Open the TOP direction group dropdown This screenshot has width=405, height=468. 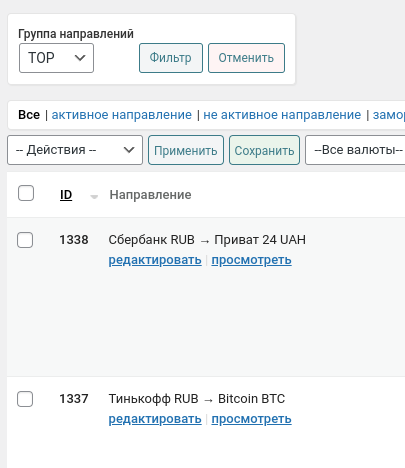tap(56, 58)
